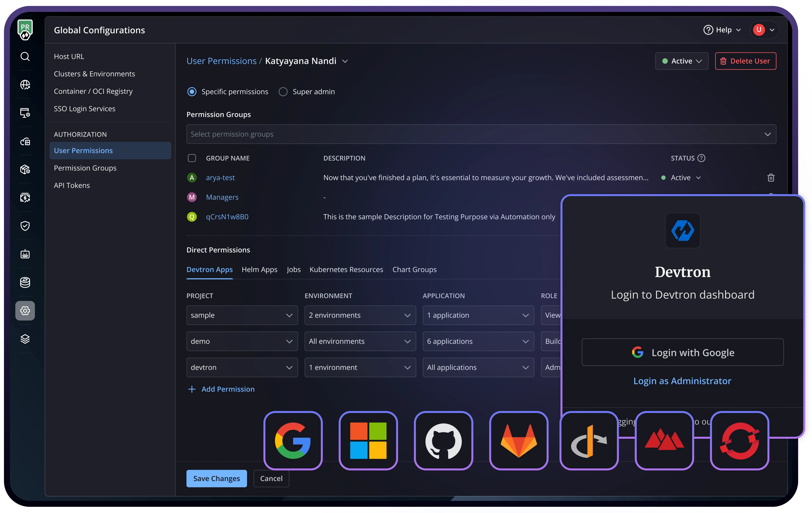Check the GROUP NAME select-all checkbox
812x513 pixels.
(192, 158)
